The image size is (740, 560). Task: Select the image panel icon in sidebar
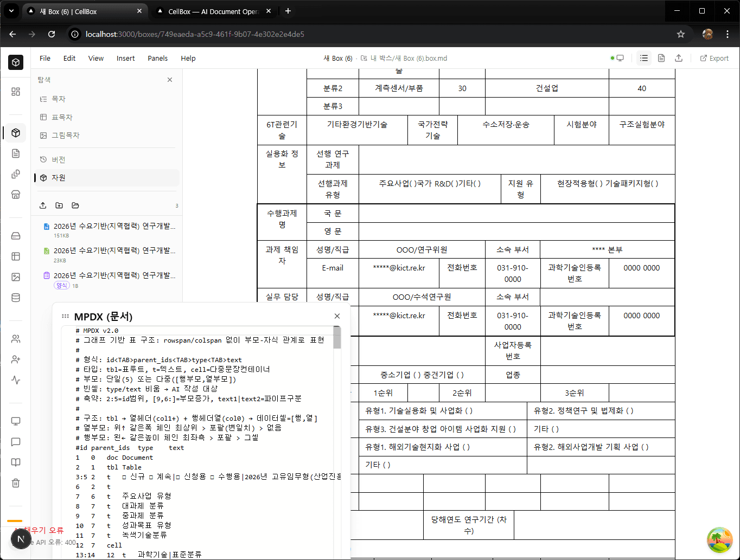tap(15, 276)
